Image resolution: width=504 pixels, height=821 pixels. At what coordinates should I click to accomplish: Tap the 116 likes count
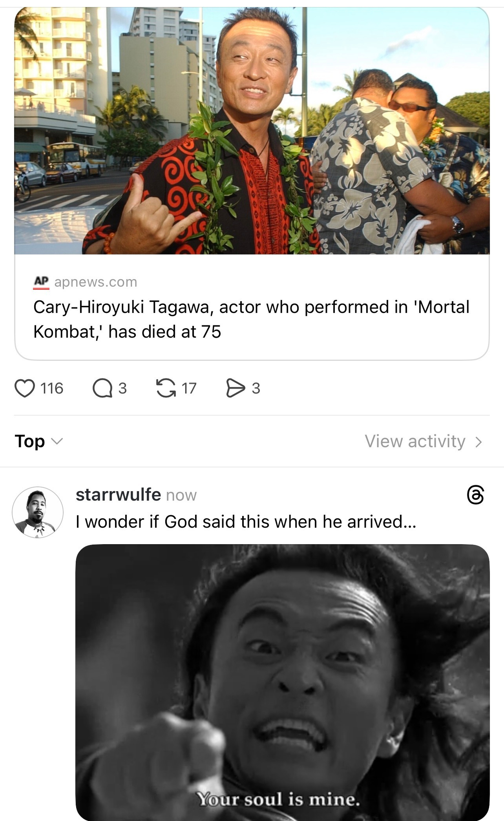(52, 388)
